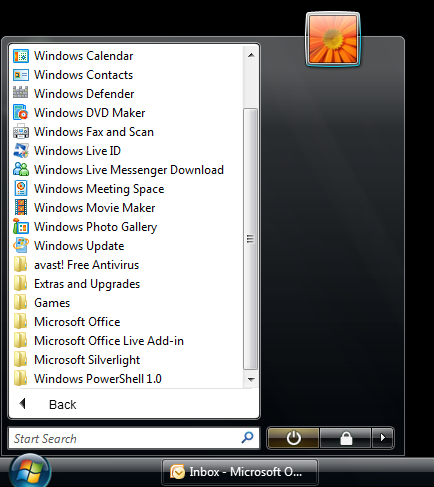Image resolution: width=434 pixels, height=487 pixels.
Task: Click the Windows Defender castle wall icon
Action: [21, 92]
